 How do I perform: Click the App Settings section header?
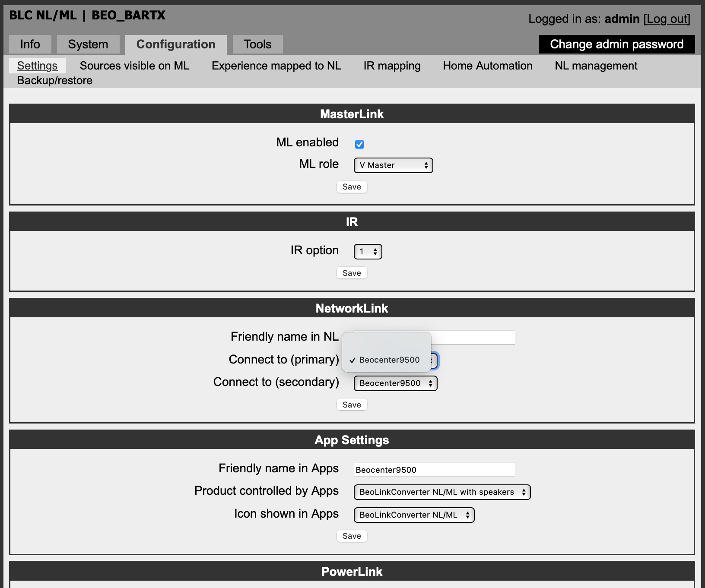(352, 440)
